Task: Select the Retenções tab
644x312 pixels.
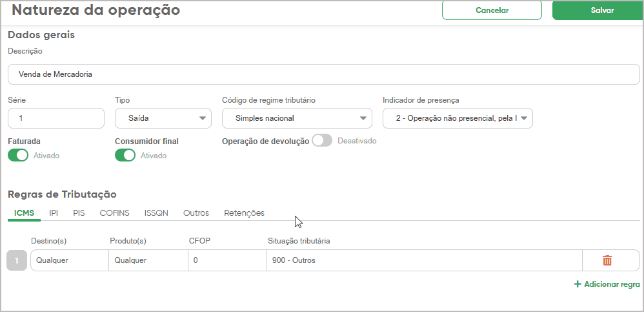Action: (244, 213)
